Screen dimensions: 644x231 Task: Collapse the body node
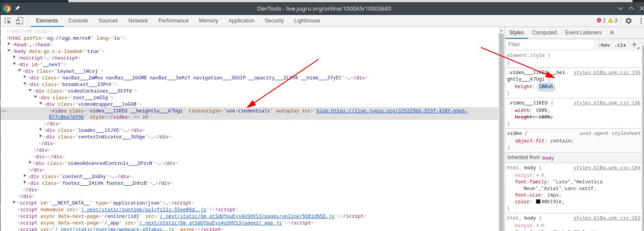[9, 51]
